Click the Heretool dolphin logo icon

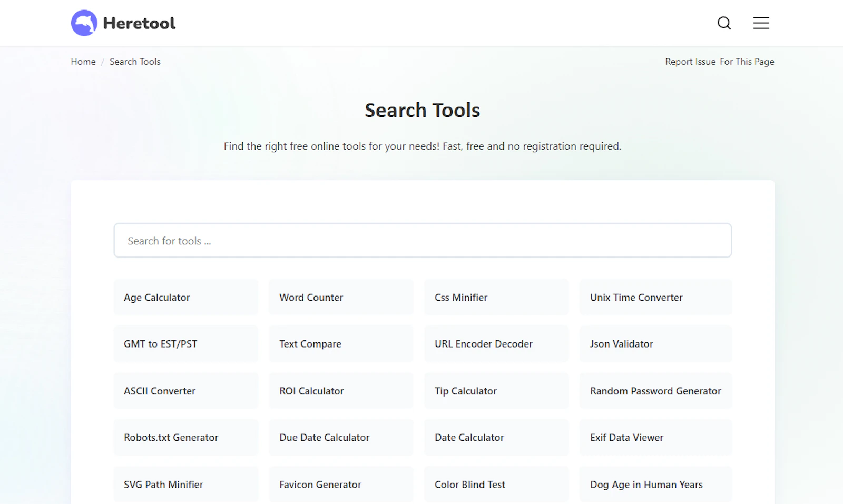click(x=84, y=23)
